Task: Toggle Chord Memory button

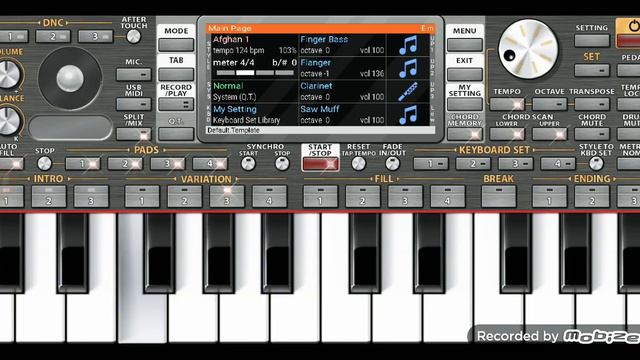Action: coord(464,134)
